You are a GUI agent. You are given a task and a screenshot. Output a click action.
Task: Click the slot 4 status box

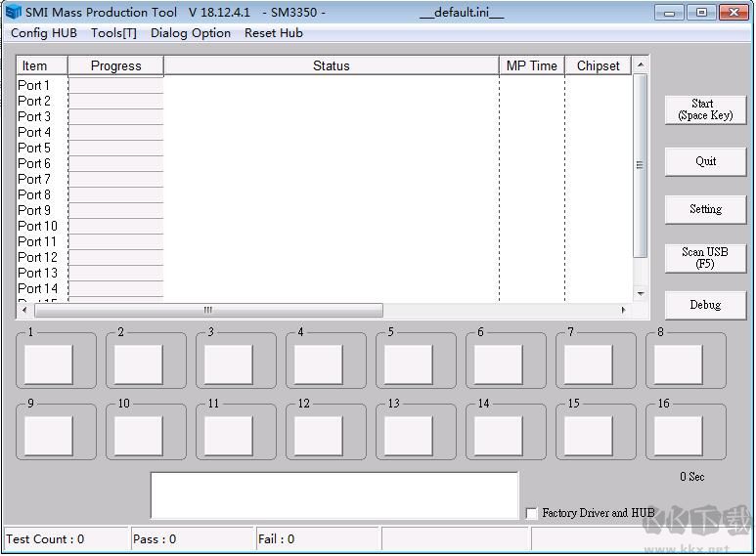click(x=318, y=364)
